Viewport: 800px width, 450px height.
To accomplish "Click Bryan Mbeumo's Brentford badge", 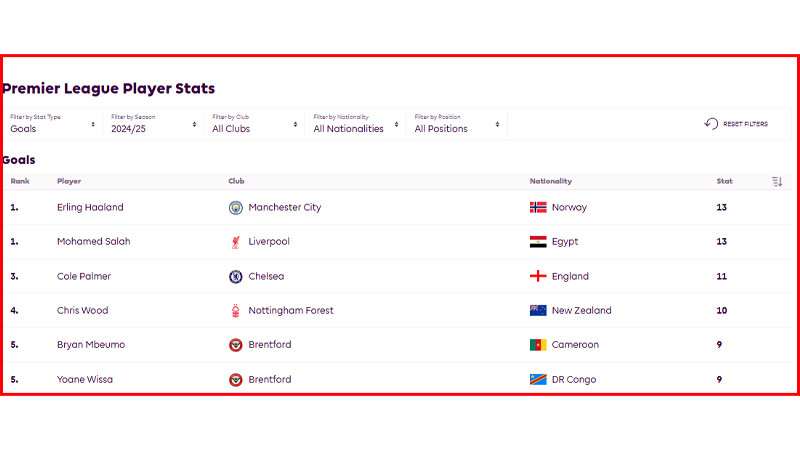I will point(236,345).
